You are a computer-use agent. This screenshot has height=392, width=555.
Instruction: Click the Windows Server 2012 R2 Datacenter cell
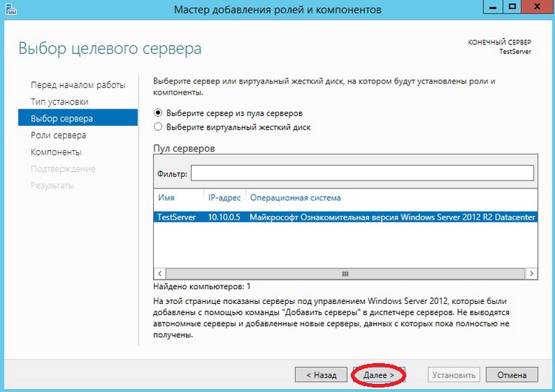tap(392, 217)
